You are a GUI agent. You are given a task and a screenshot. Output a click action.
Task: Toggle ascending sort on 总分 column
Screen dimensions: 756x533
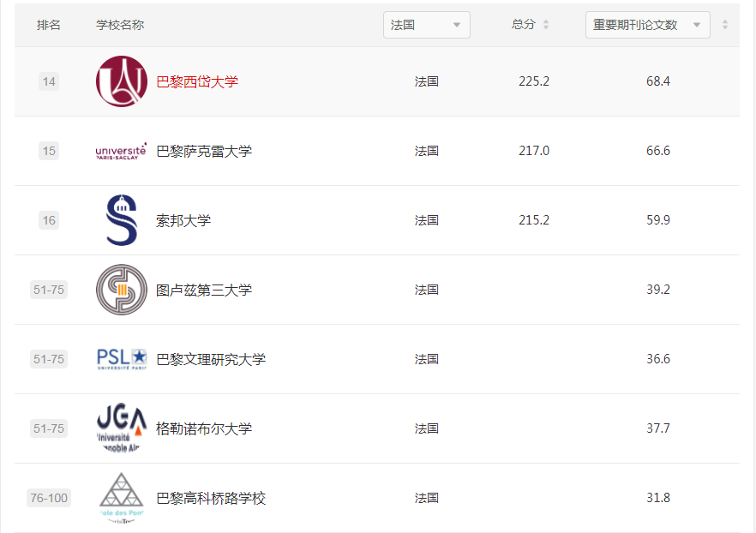pyautogui.click(x=549, y=21)
